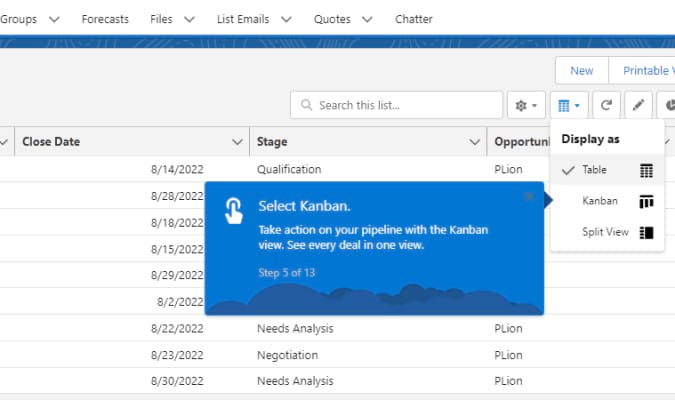Expand the Groups tab dropdown chevron
This screenshot has width=675, height=400.
click(54, 19)
